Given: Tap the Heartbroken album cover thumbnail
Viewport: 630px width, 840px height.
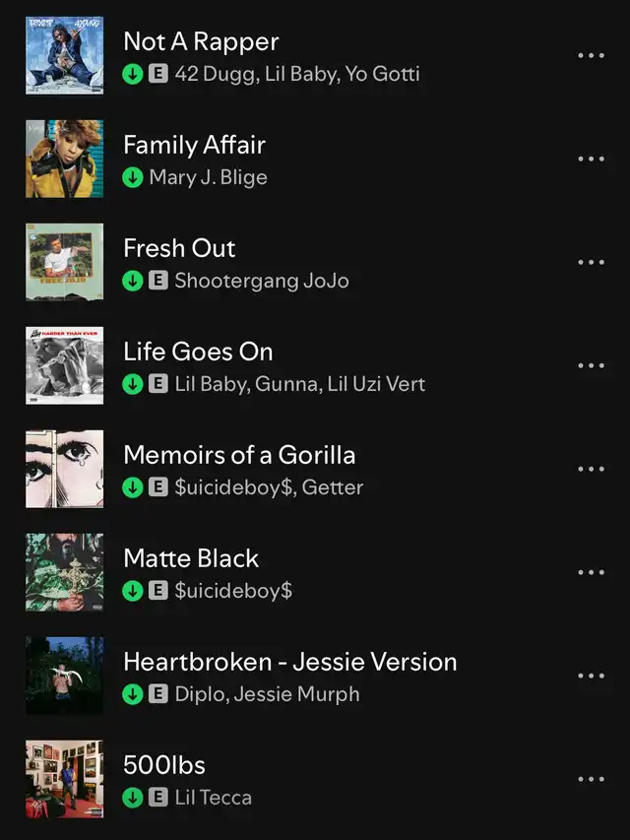Looking at the screenshot, I should coord(64,676).
